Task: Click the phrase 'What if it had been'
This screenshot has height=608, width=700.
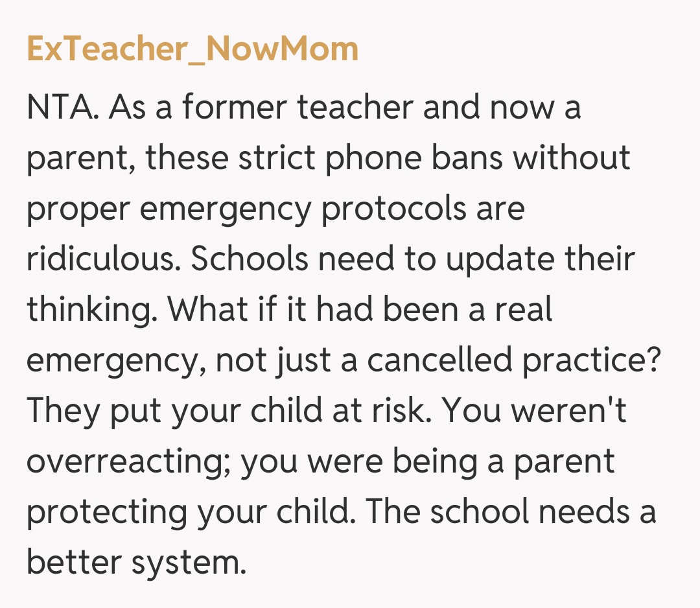Action: (x=293, y=309)
